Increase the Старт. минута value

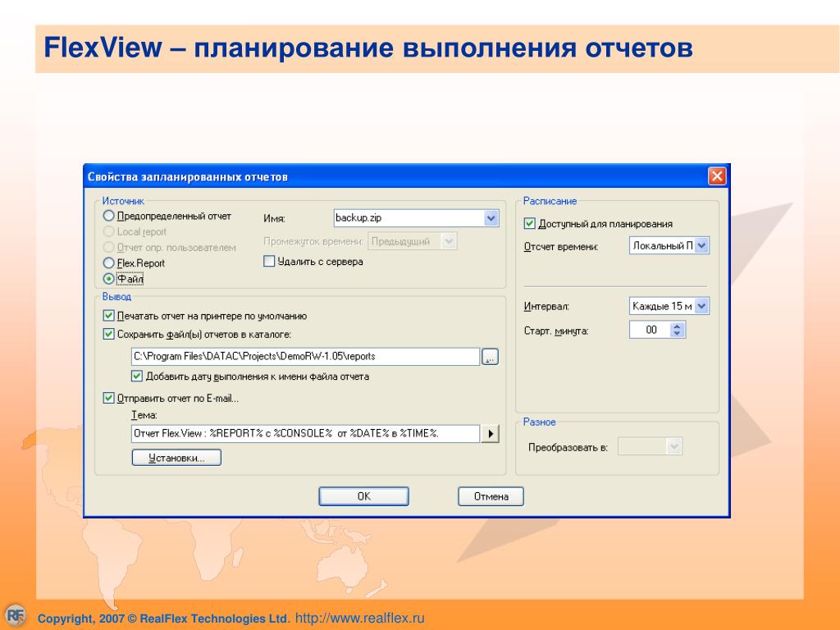click(678, 326)
